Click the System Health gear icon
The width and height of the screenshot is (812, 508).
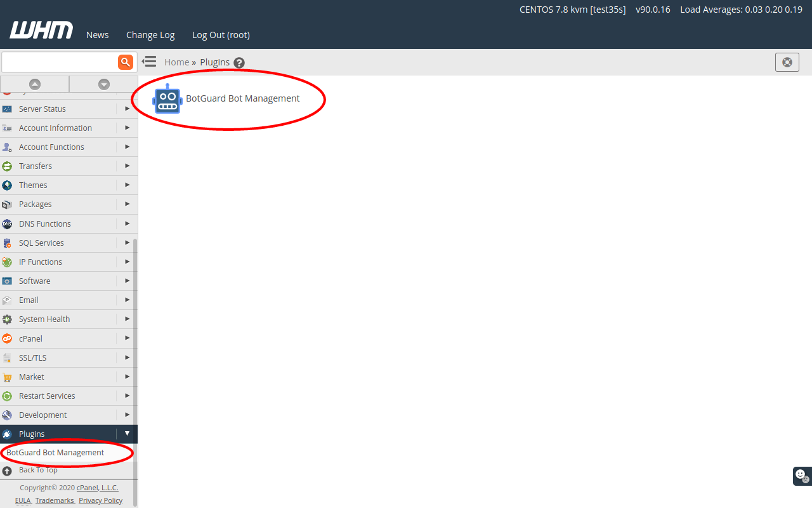point(7,319)
